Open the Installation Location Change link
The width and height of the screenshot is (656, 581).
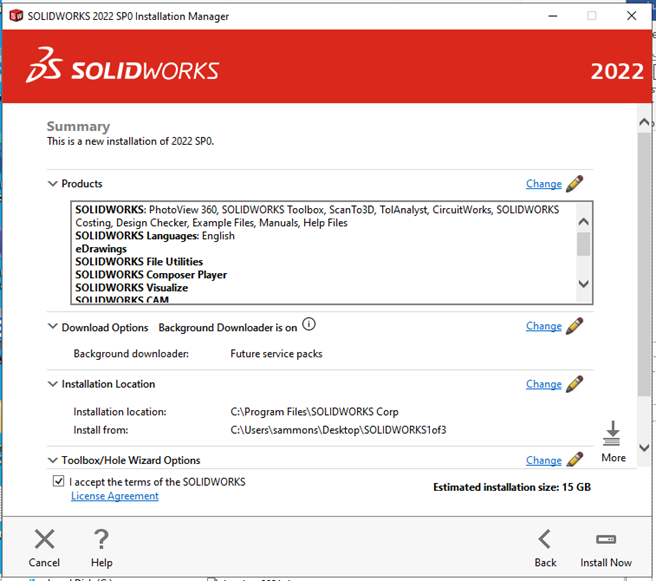(x=543, y=384)
